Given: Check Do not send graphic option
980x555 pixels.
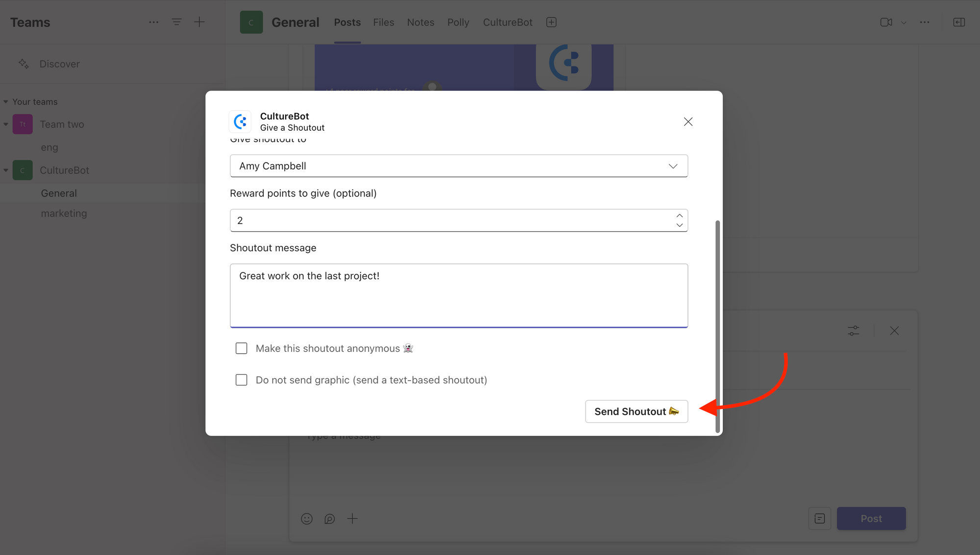Looking at the screenshot, I should click(x=241, y=380).
